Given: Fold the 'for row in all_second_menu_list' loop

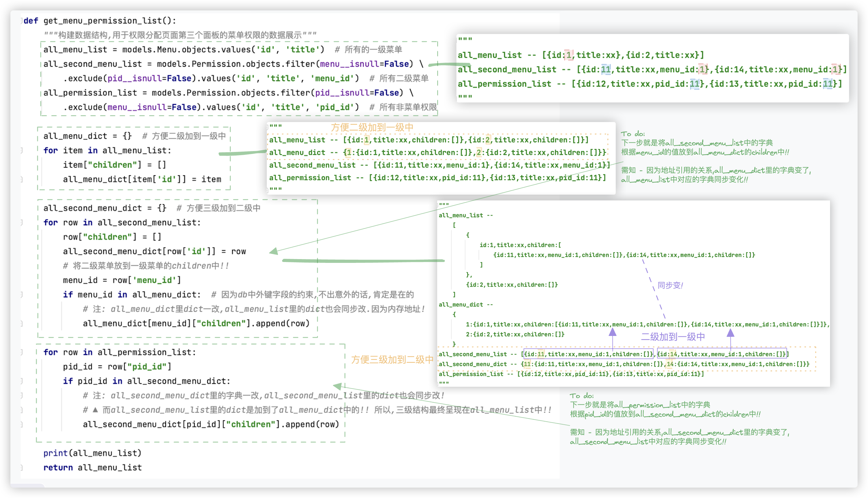Looking at the screenshot, I should coord(22,222).
